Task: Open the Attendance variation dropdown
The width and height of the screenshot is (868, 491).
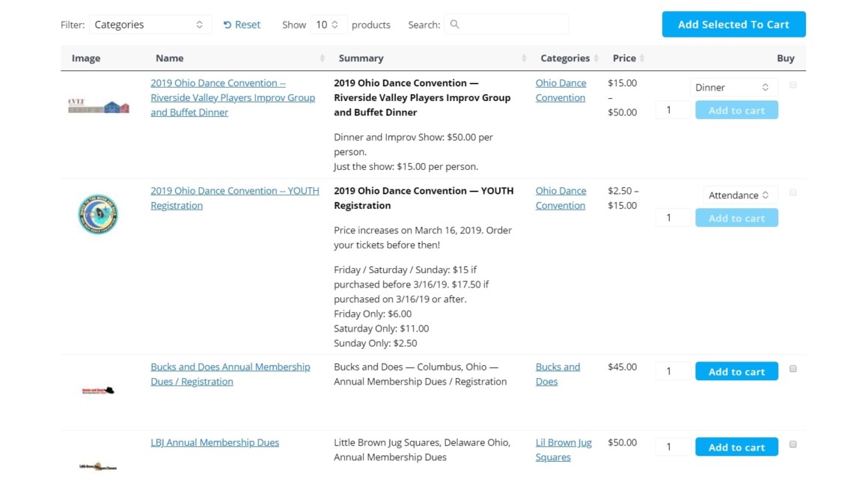Action: click(x=739, y=195)
